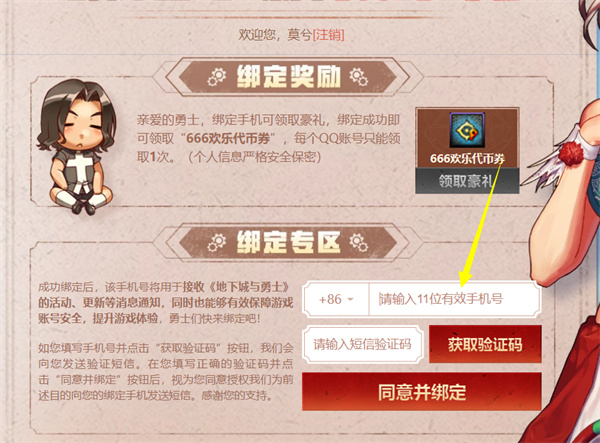
Task: Click the left gear icon beside 绑定奖励
Action: pyautogui.click(x=217, y=77)
